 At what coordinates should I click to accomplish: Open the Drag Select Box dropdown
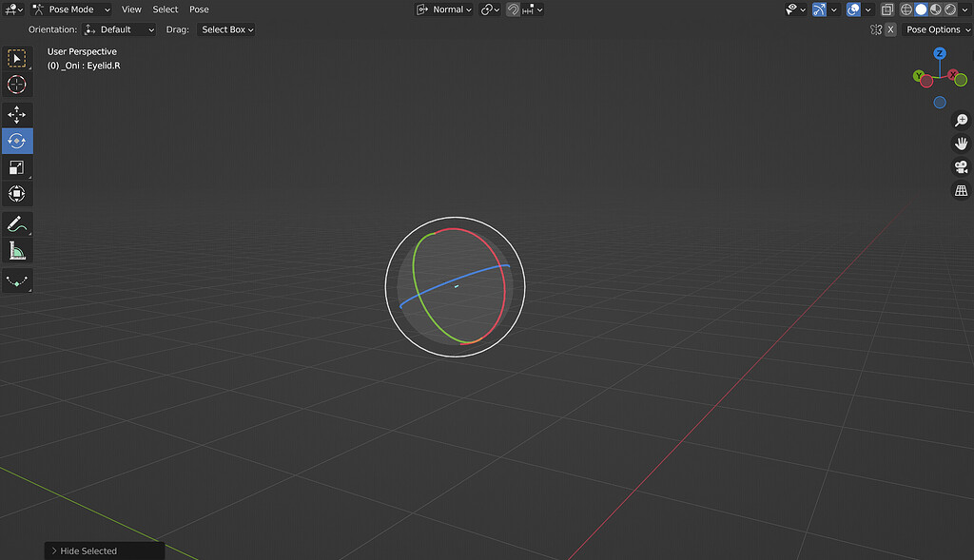226,29
